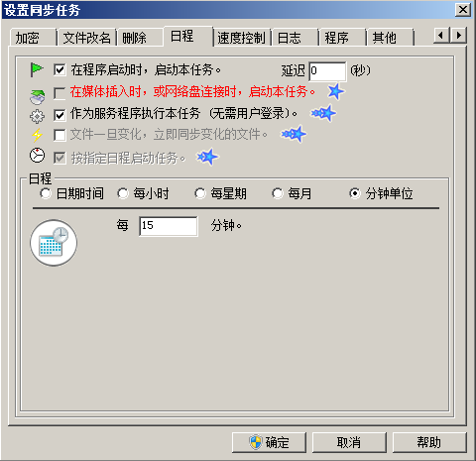
Task: Uncheck 作为服务程序执行本任务 checkbox
Action: 59,115
